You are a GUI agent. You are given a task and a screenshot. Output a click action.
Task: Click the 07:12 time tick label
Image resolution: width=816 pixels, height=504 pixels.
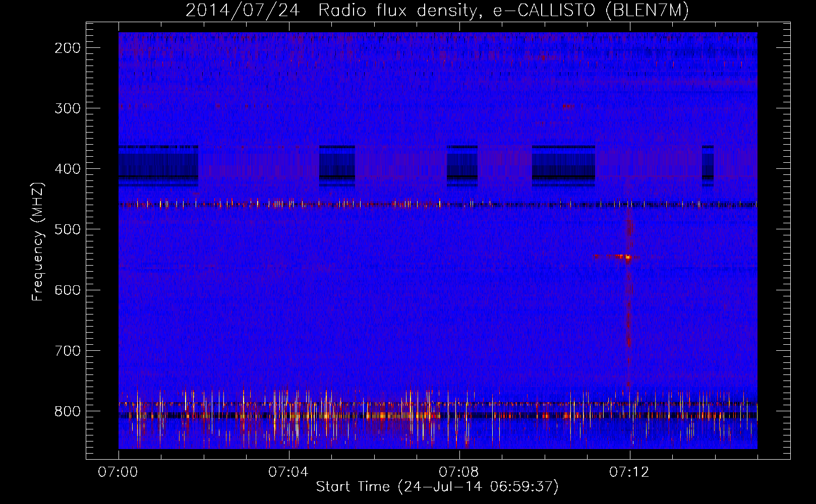(x=629, y=472)
